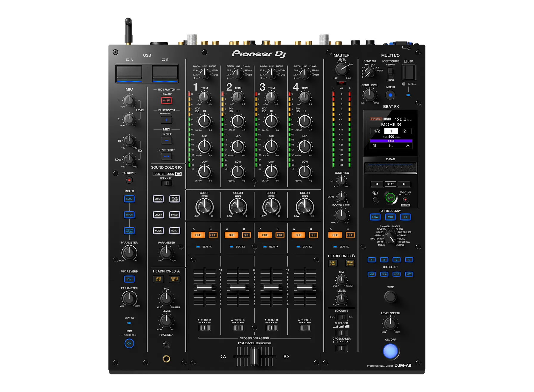Select the CRUSH sound color FX
This screenshot has width=534, height=392.
point(158,215)
